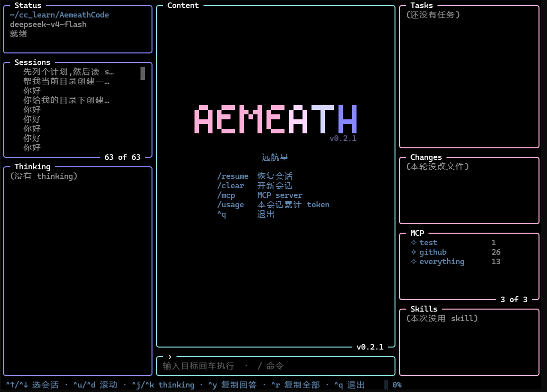Image resolution: width=547 pixels, height=392 pixels.
Task: Click the 0% usage readout
Action: 397,385
